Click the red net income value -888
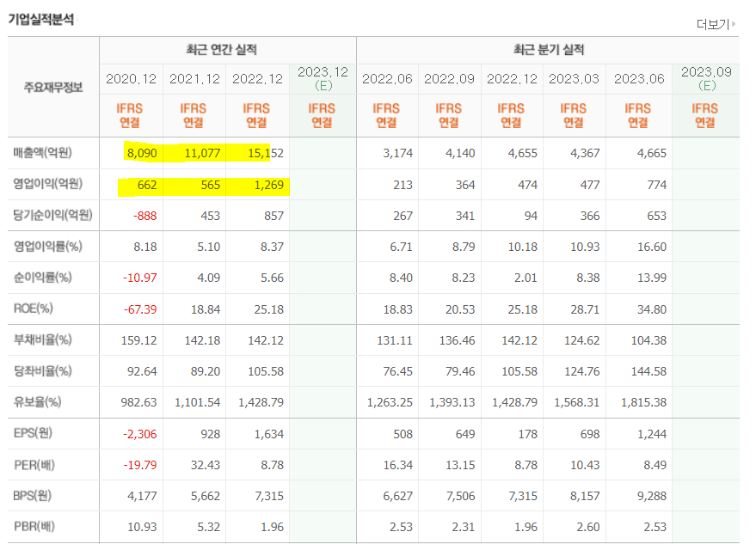The width and height of the screenshot is (756, 544). 145,216
